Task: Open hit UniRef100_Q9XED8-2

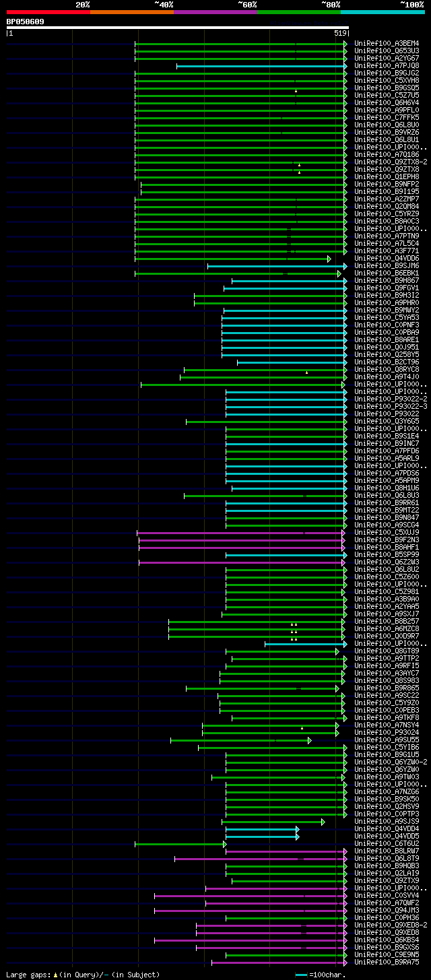Action: click(x=391, y=925)
